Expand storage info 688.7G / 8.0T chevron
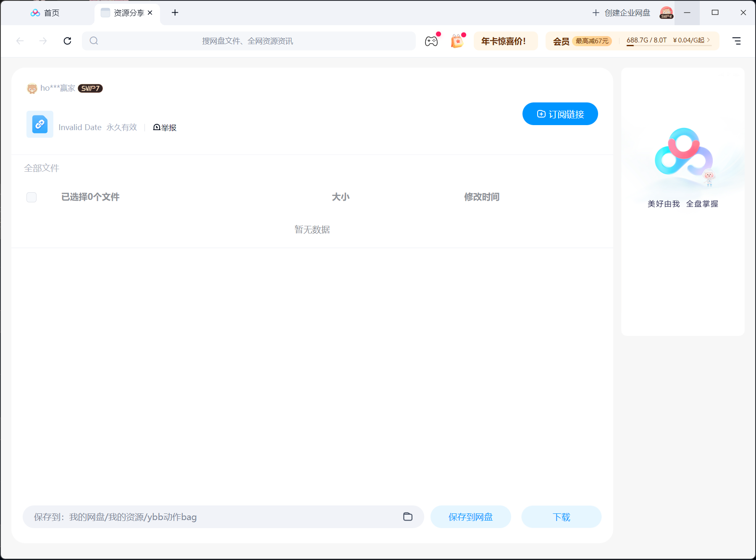 point(708,40)
